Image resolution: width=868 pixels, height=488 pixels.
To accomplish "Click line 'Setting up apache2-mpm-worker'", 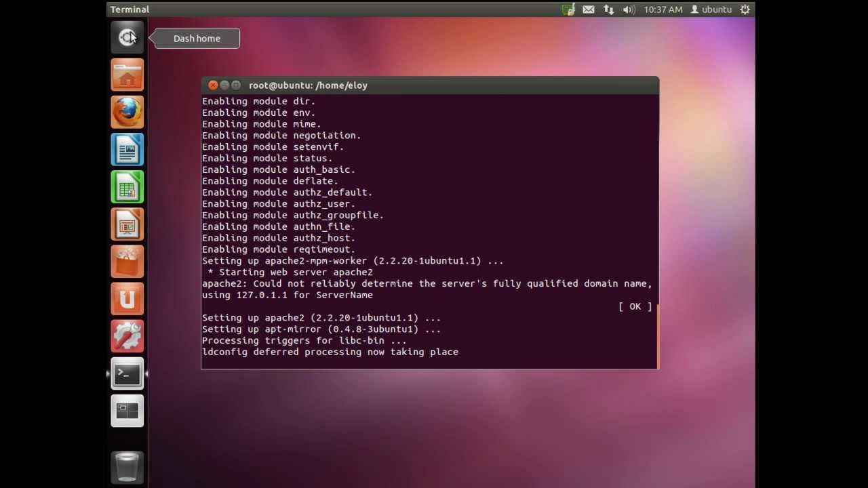I will (353, 261).
